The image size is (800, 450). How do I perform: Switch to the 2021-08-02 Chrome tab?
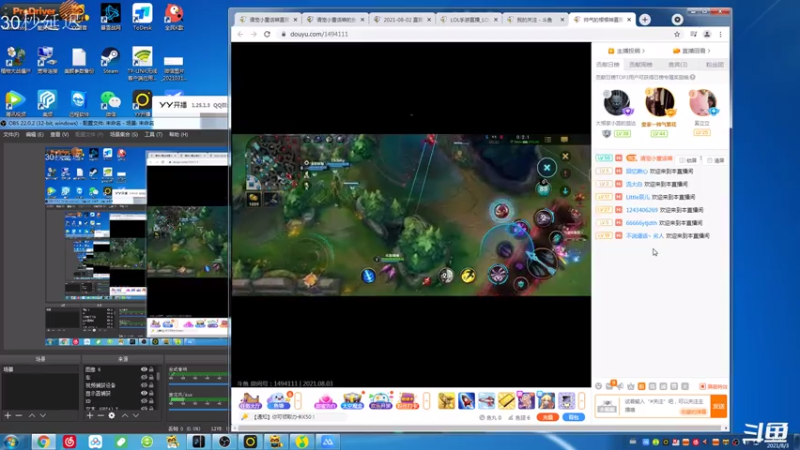[402, 19]
